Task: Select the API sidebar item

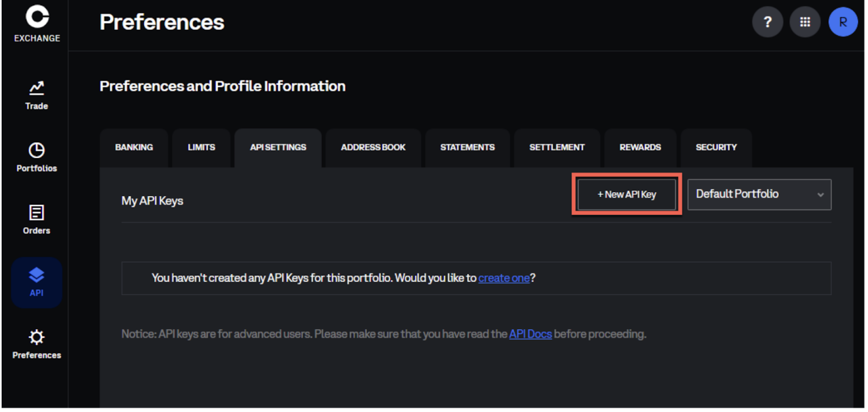Action: [37, 283]
